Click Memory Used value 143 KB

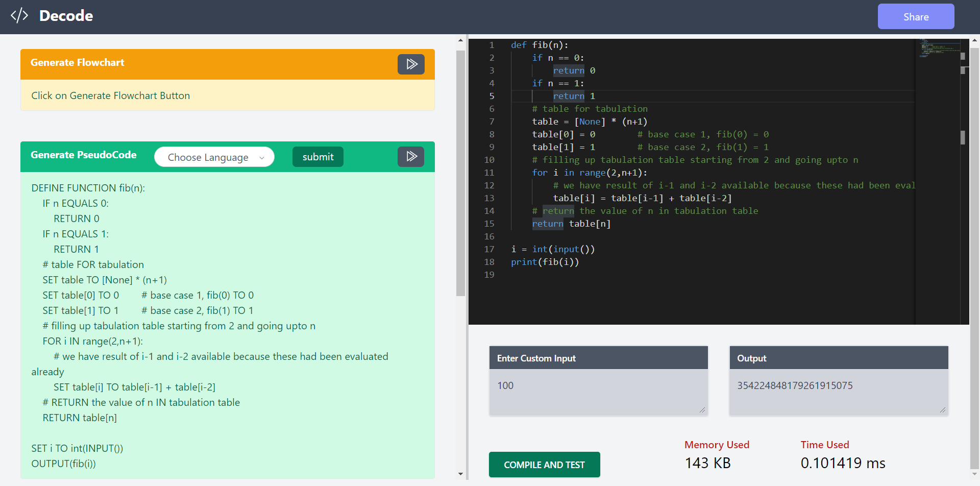pyautogui.click(x=707, y=463)
